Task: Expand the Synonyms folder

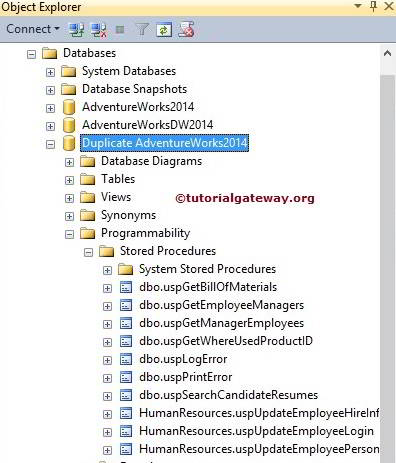Action: tap(69, 216)
